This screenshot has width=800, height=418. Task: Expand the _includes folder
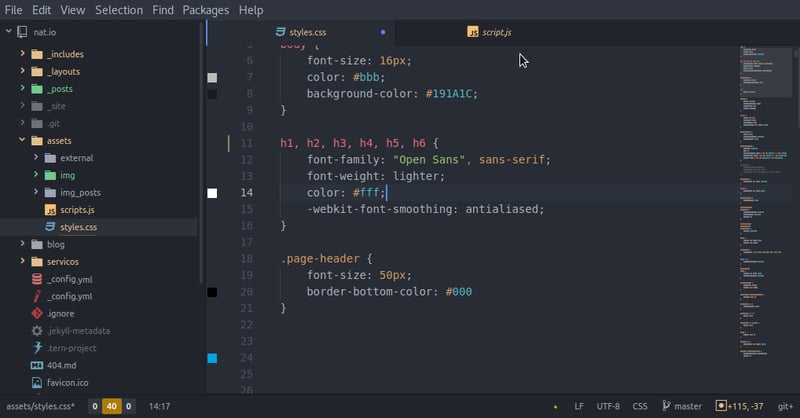(66, 54)
